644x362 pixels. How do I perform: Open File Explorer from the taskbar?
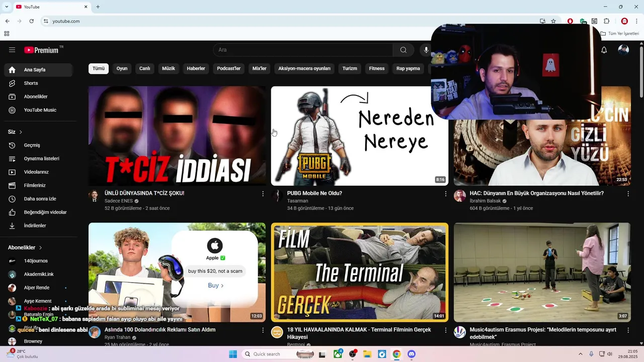pos(367,354)
